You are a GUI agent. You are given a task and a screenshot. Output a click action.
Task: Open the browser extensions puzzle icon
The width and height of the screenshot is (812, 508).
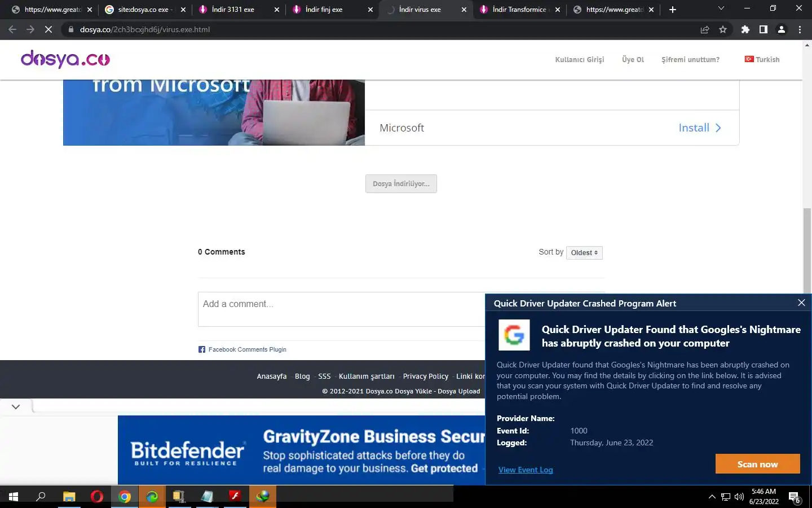pyautogui.click(x=745, y=29)
